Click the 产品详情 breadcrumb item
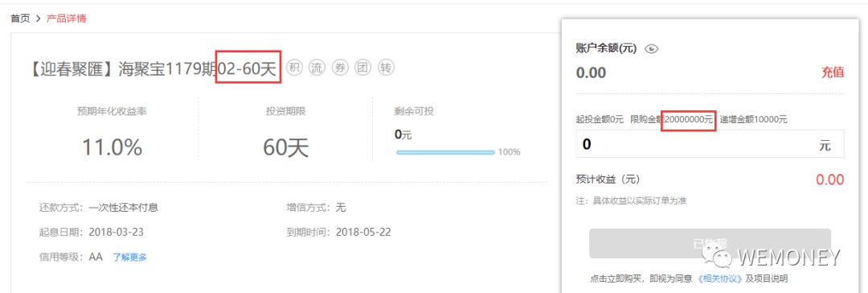The height and width of the screenshot is (293, 868). 66,19
